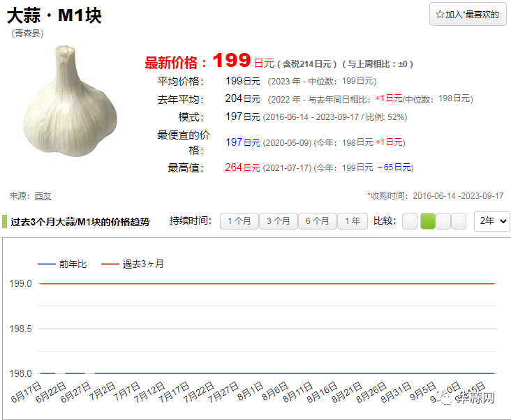This screenshot has height=420, width=511.
Task: Click the 198.0 axis label
Action: [20, 373]
